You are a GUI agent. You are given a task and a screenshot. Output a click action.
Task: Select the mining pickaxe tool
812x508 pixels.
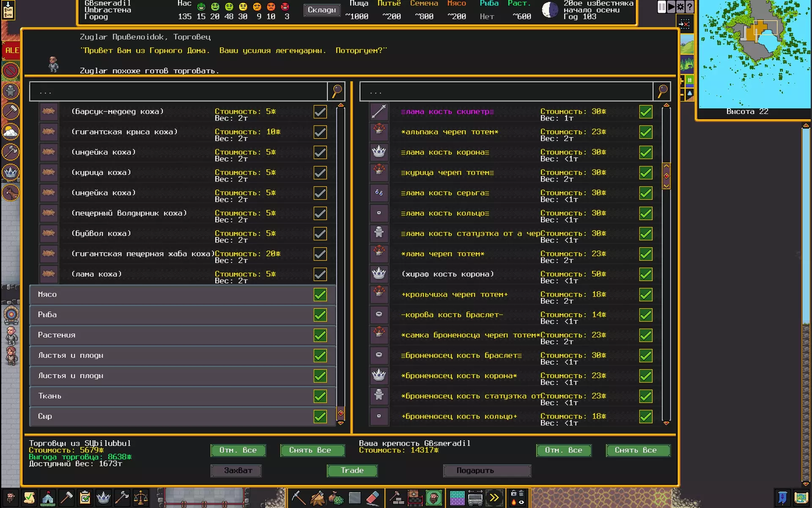(x=299, y=498)
